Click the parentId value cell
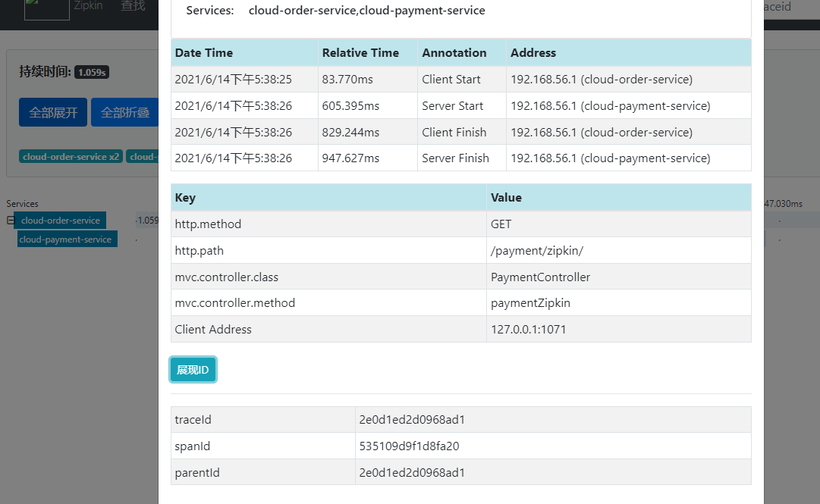Viewport: 820px width, 504px height. [x=553, y=472]
